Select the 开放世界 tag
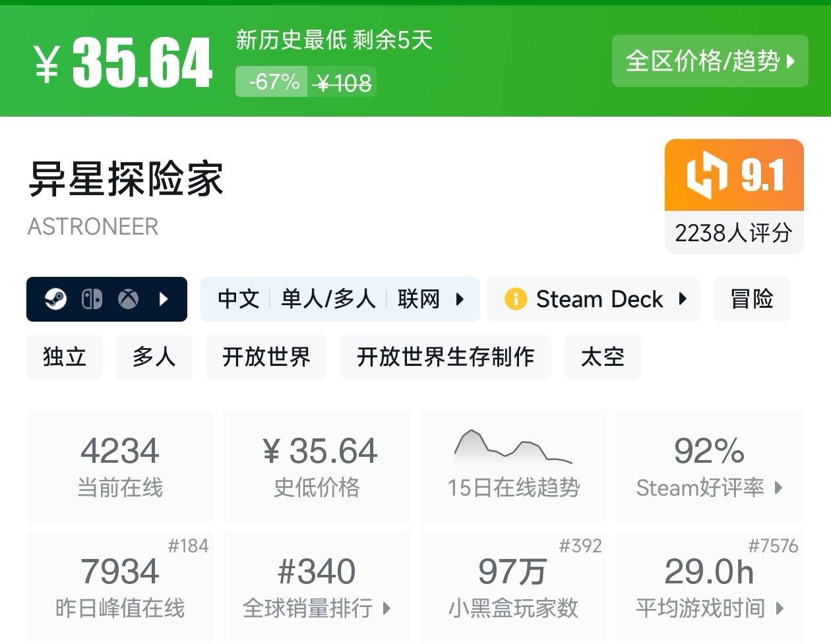Viewport: 831px width, 644px height. [266, 357]
